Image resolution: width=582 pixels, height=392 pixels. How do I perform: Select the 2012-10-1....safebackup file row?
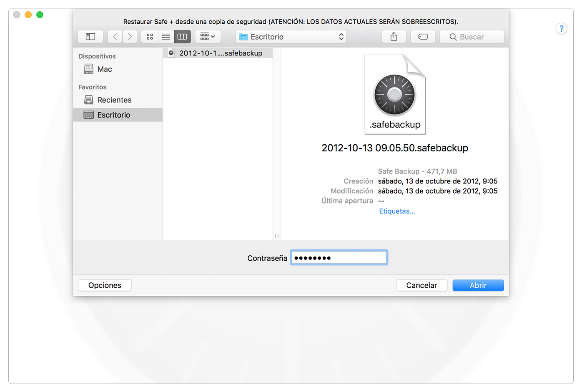[x=218, y=53]
